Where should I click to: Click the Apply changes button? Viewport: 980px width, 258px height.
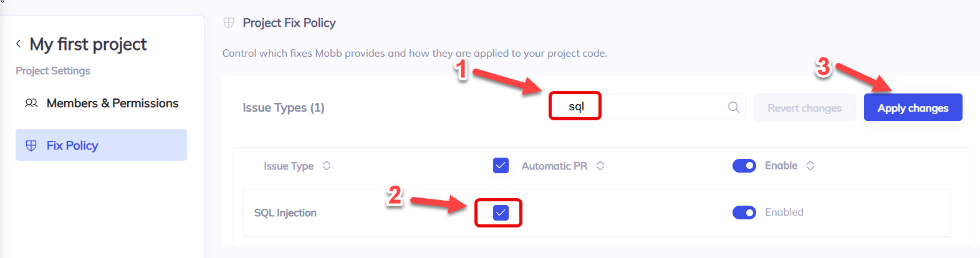point(913,108)
